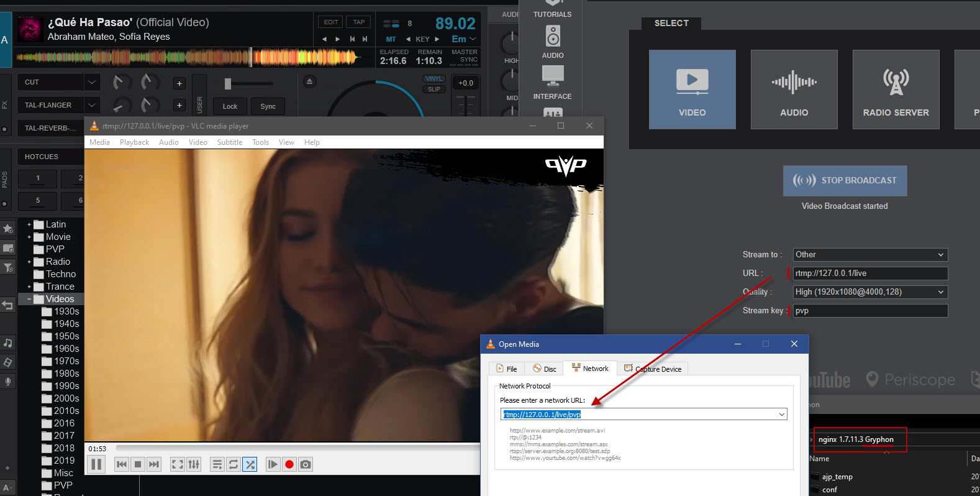
Task: Expand the network URL history dropdown
Action: 782,415
